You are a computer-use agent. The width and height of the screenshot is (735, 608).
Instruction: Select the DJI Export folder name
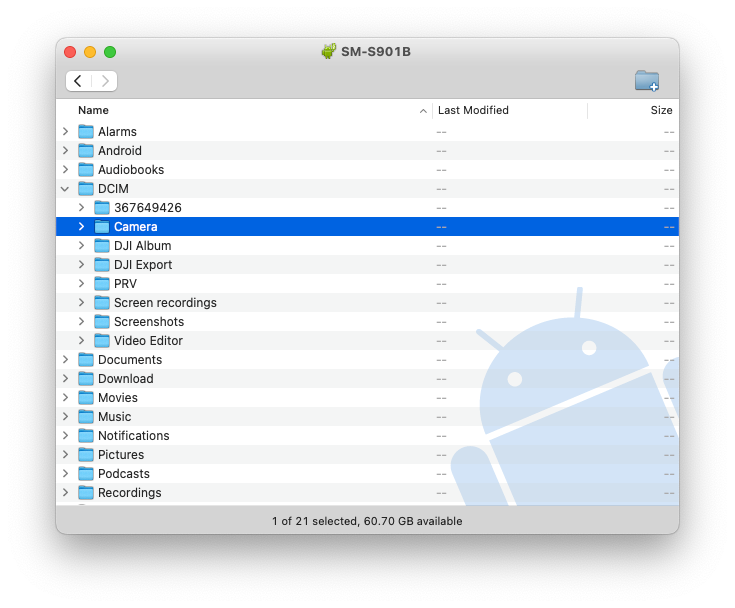[143, 265]
